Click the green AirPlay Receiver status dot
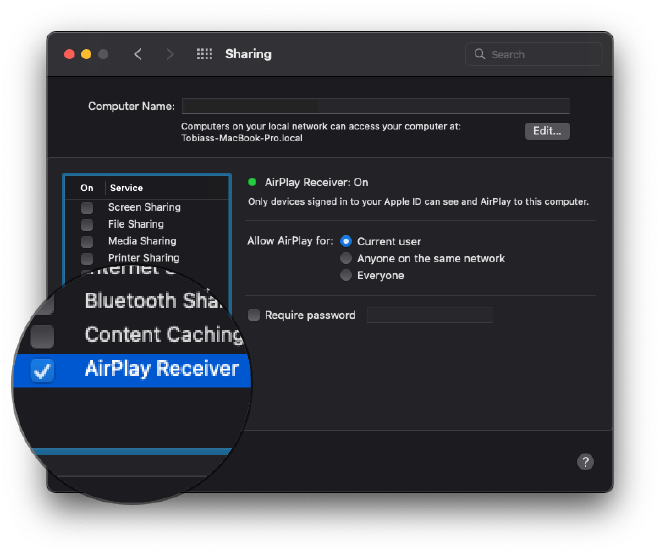Viewport: 660px width, 555px height. click(x=252, y=182)
